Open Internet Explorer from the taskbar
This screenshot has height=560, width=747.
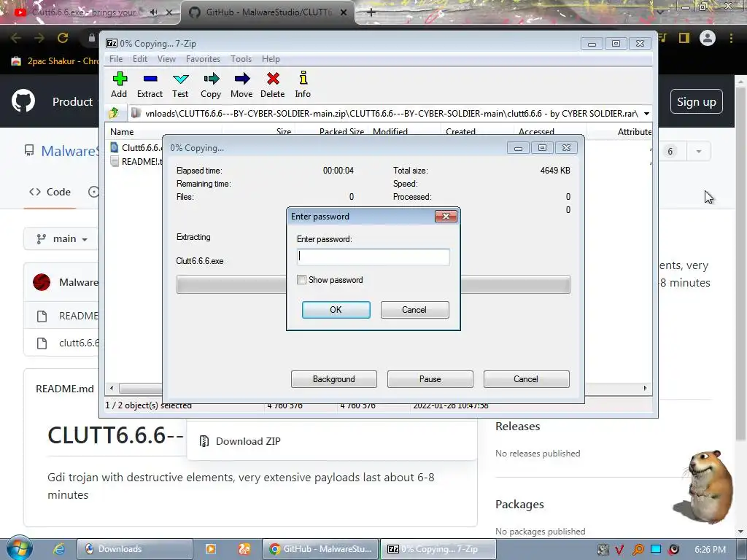click(58, 549)
